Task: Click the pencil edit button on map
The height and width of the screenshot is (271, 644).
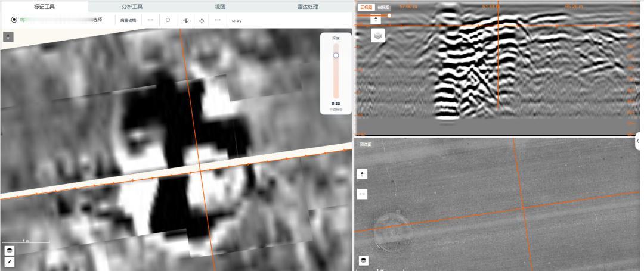Action: coord(10,261)
